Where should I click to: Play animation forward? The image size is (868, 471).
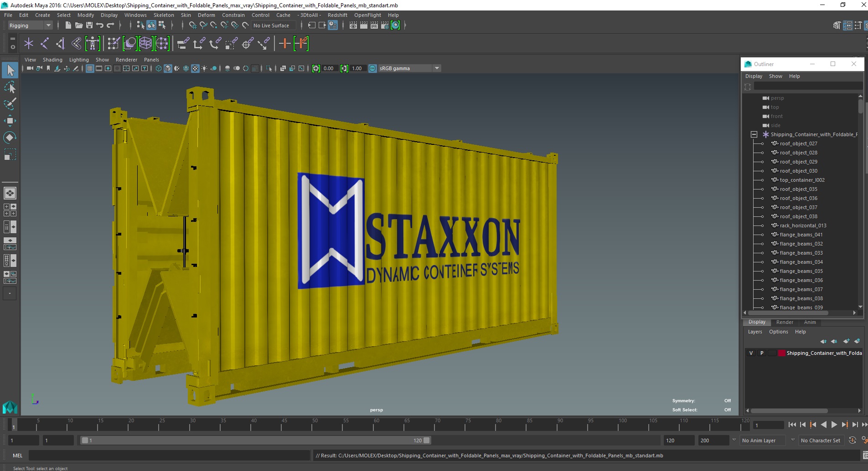[834, 425]
